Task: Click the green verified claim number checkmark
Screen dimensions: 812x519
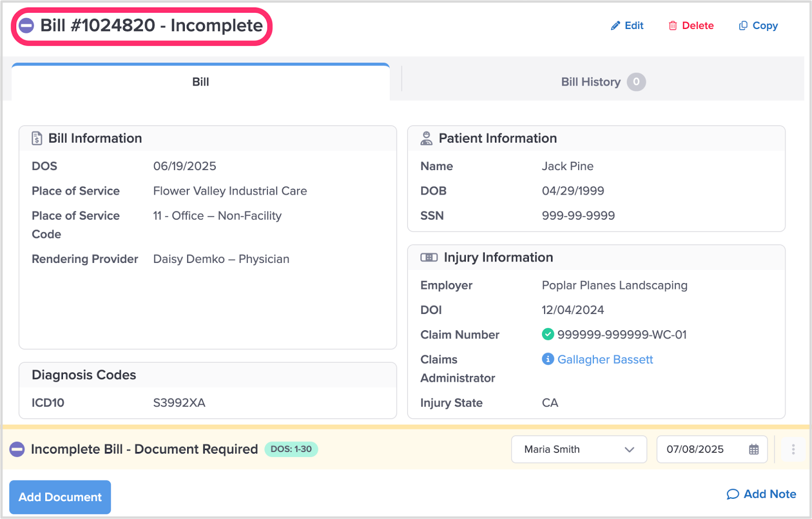Action: point(548,334)
